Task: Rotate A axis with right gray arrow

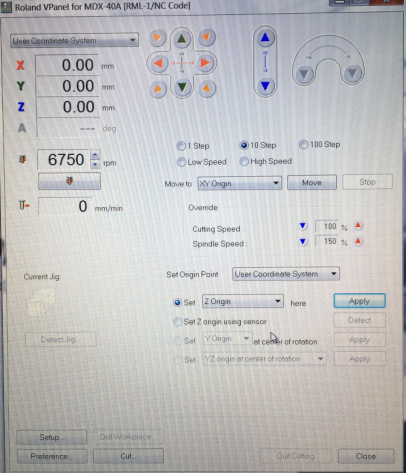Action: pos(352,73)
